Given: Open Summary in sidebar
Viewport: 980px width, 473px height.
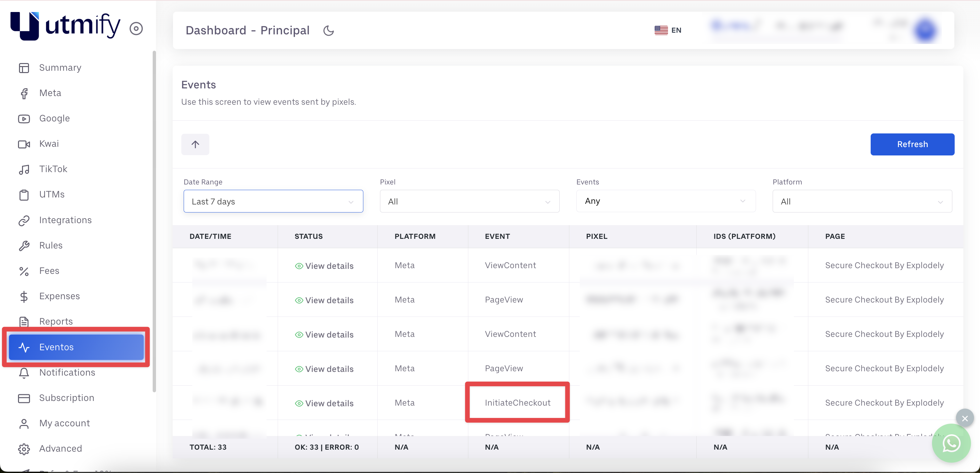Looking at the screenshot, I should coord(60,68).
